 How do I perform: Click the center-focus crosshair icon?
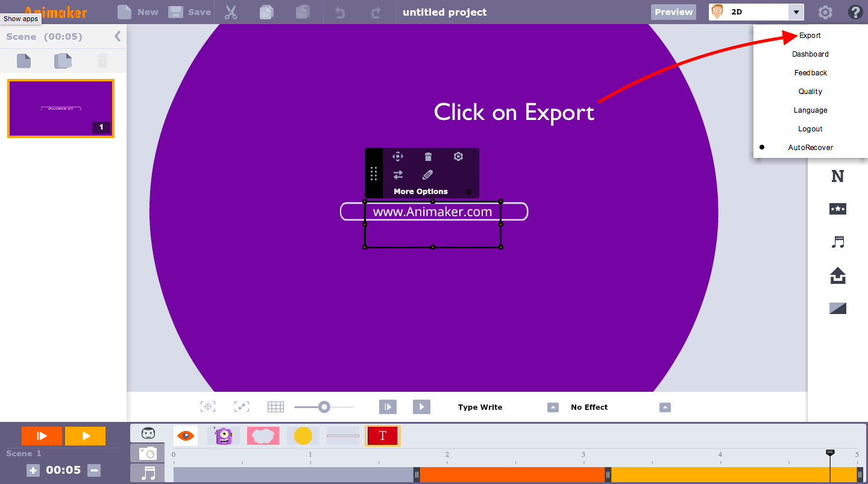207,407
